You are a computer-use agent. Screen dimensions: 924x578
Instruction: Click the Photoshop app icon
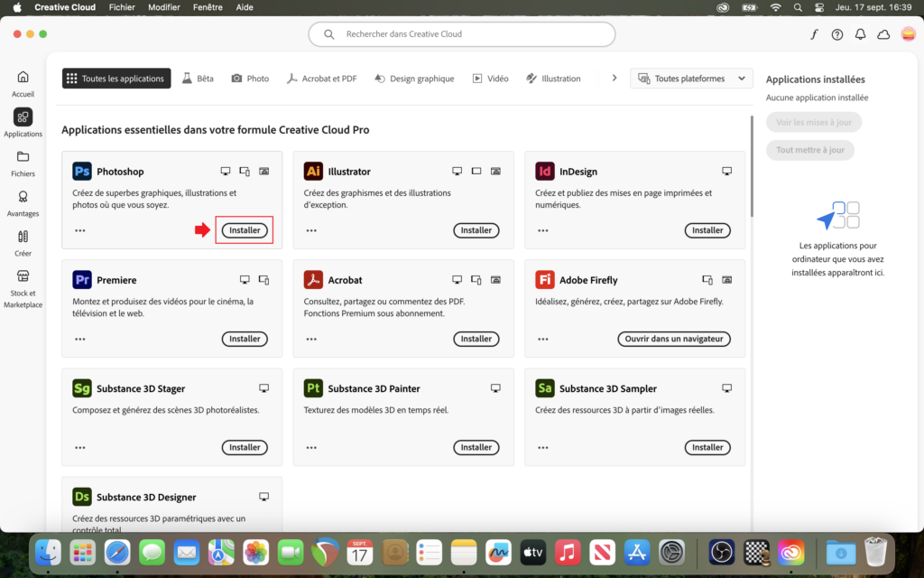pos(82,171)
